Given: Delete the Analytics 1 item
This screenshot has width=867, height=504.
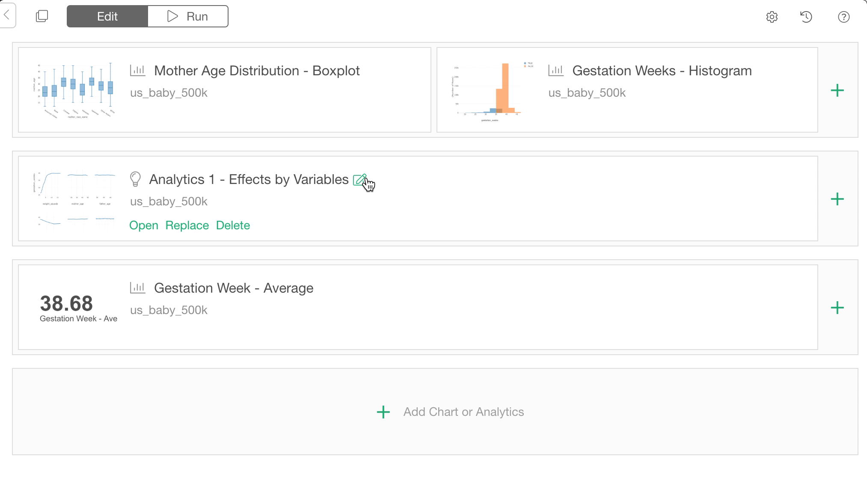Looking at the screenshot, I should [x=233, y=225].
